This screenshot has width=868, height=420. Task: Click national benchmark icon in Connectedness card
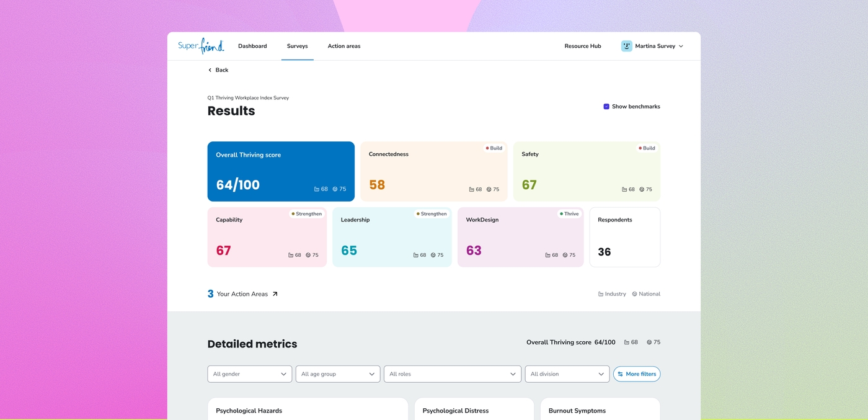pyautogui.click(x=489, y=190)
